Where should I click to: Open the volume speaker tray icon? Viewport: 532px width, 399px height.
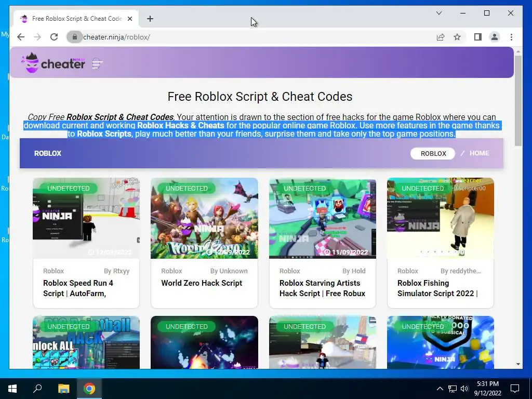464,389
